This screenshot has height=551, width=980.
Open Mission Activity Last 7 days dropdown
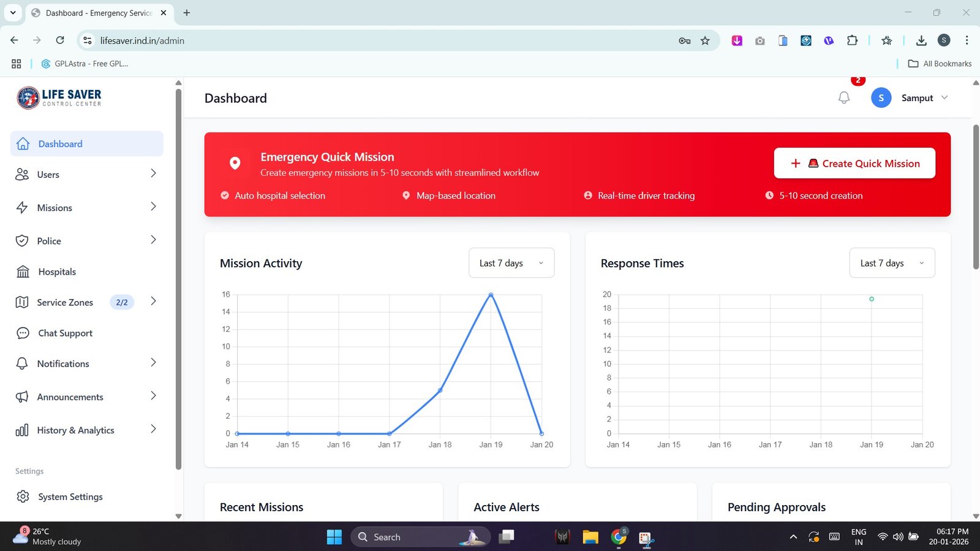click(x=511, y=263)
